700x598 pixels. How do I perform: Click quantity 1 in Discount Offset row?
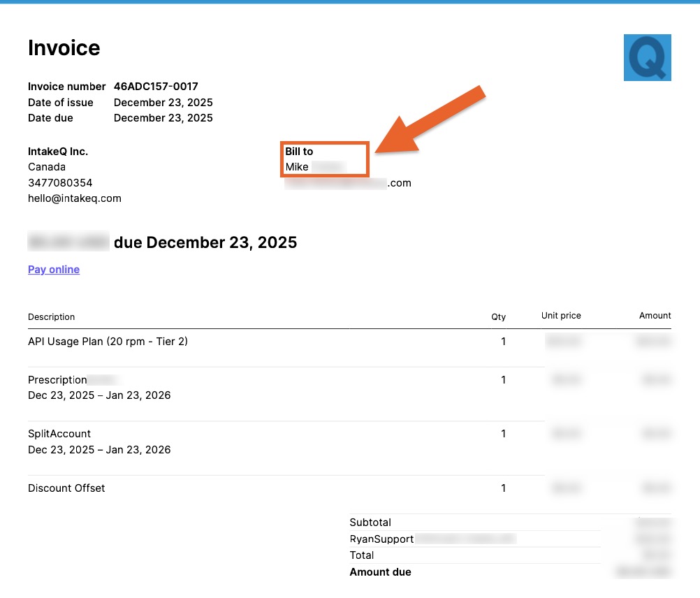[503, 488]
